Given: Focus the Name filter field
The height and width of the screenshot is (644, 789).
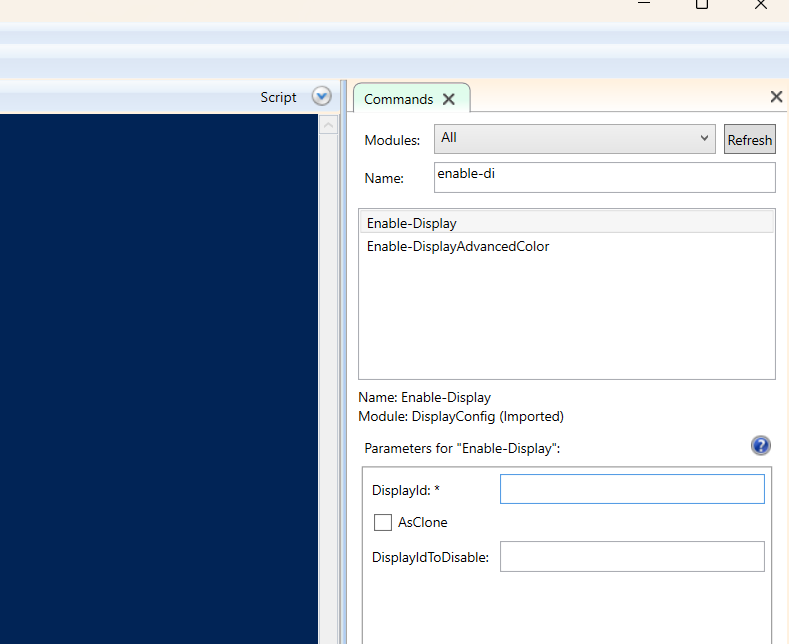Looking at the screenshot, I should pos(605,177).
